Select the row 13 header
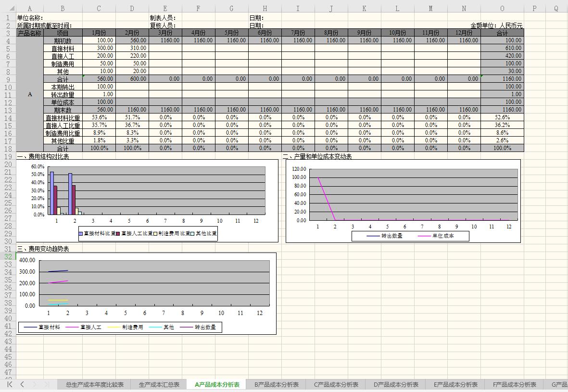The height and width of the screenshot is (392, 568). [8, 110]
